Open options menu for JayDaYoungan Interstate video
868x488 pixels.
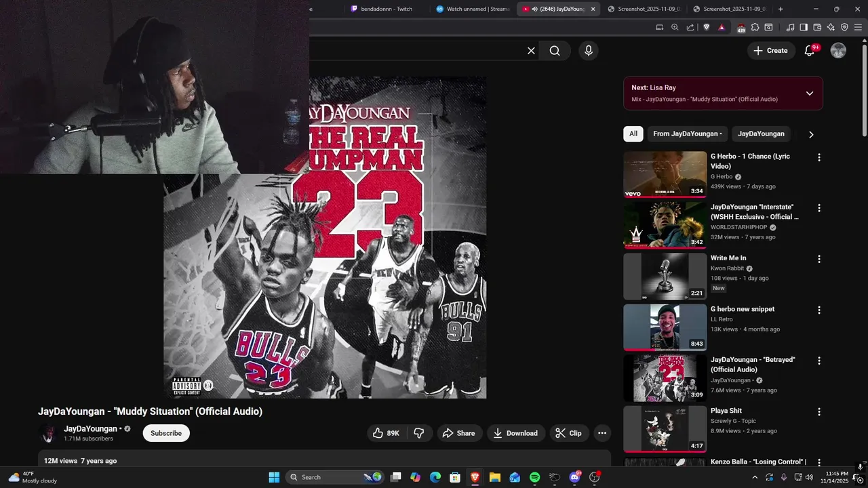[818, 208]
